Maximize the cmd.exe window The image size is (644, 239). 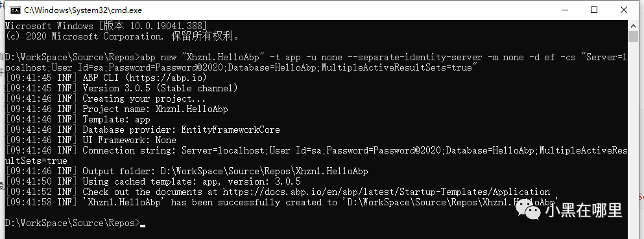(x=594, y=10)
